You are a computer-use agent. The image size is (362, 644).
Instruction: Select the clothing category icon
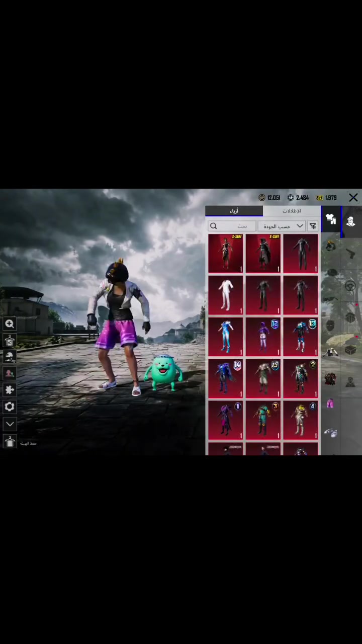330,219
